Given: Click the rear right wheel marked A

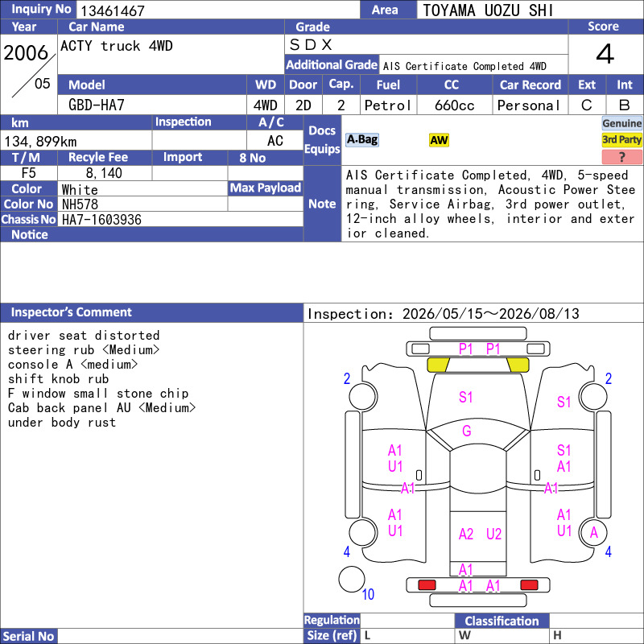Looking at the screenshot, I should pos(593,532).
